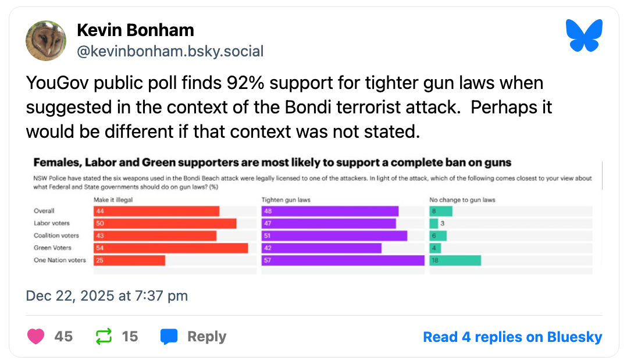Image resolution: width=627 pixels, height=364 pixels.
Task: Read 4 replies on Bluesky
Action: point(512,337)
